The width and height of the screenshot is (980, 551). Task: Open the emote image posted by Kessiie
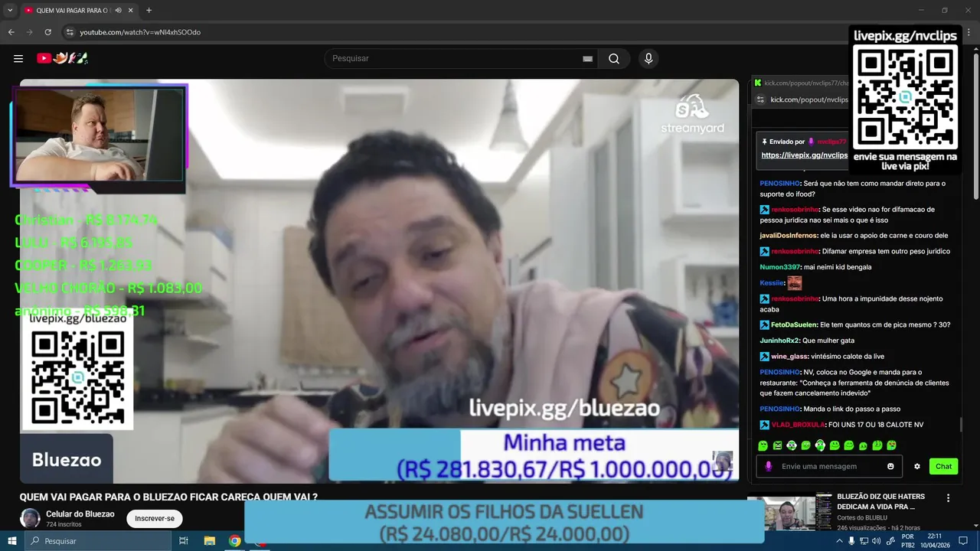click(x=795, y=282)
